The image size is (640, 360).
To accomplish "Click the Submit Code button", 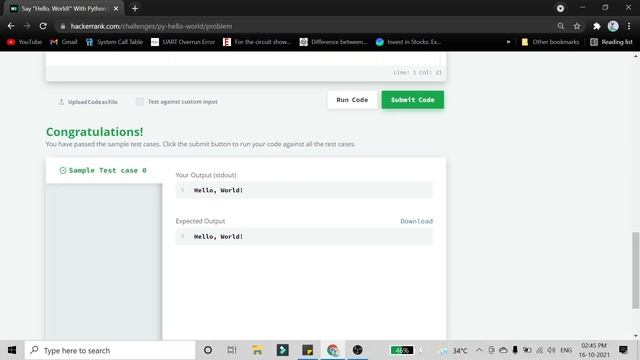I will pos(413,100).
